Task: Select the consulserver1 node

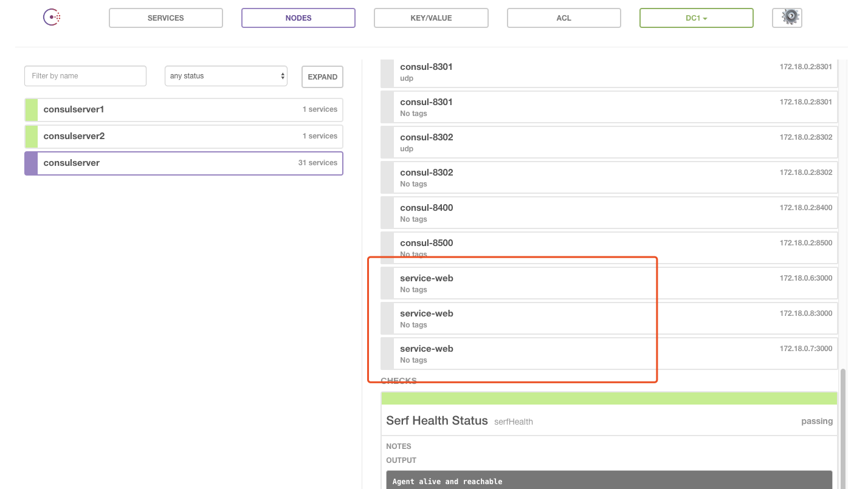Action: [x=184, y=109]
